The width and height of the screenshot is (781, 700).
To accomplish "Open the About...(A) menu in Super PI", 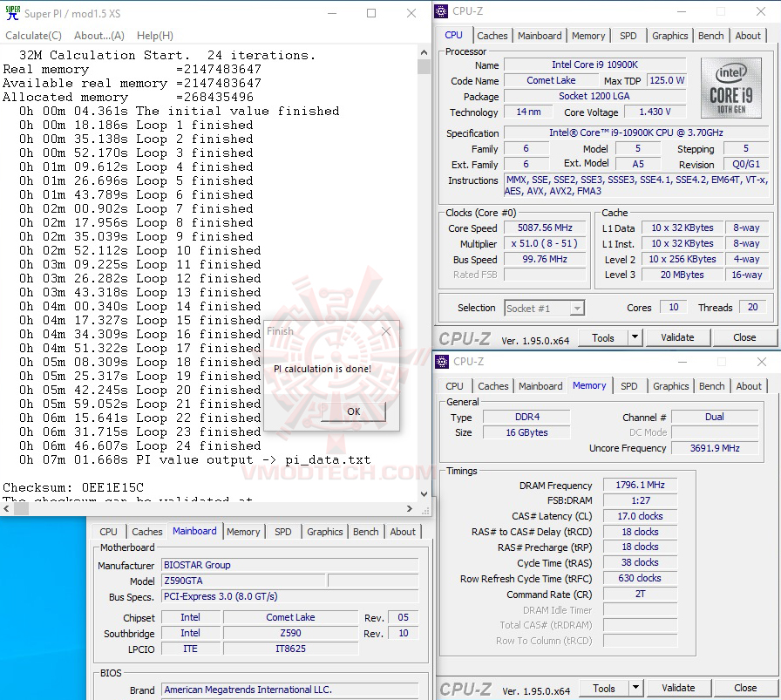I will click(x=99, y=36).
